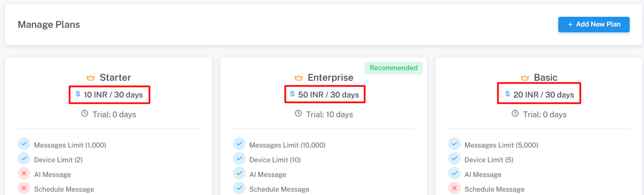This screenshot has width=644, height=195.
Task: Click Basic's Schedule Message cross icon
Action: pos(454,188)
